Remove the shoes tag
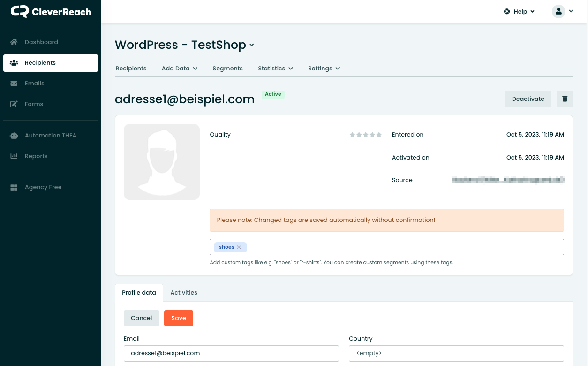The image size is (588, 366). click(239, 247)
